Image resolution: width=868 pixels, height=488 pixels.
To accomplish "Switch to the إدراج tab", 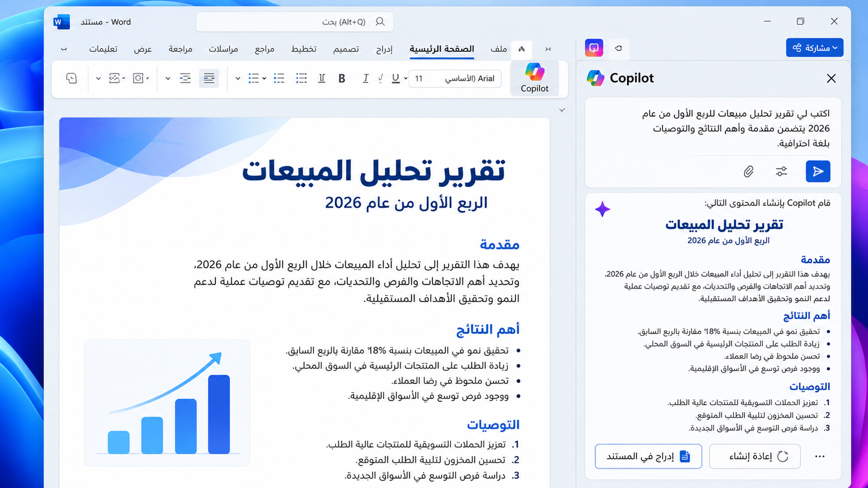I will coord(385,49).
